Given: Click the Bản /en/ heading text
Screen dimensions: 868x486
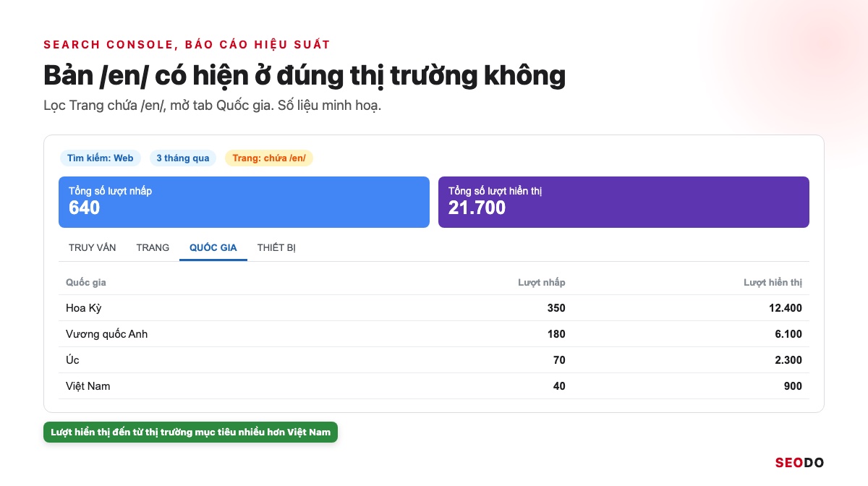Looking at the screenshot, I should [305, 75].
